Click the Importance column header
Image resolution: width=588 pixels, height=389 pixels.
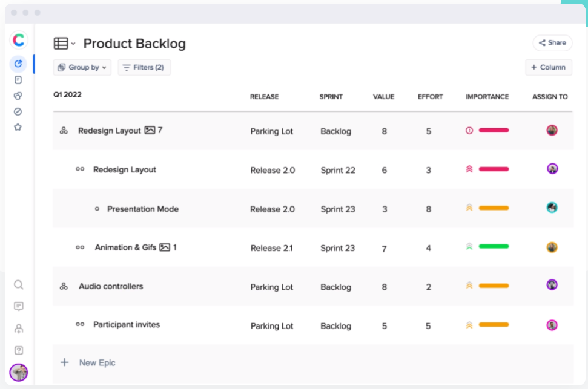click(x=487, y=97)
